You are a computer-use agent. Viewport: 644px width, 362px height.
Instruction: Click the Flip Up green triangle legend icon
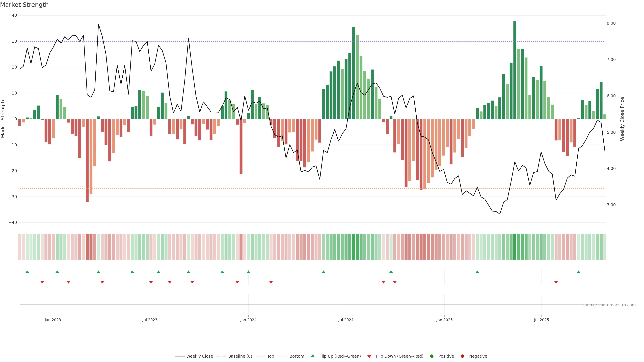tap(312, 356)
